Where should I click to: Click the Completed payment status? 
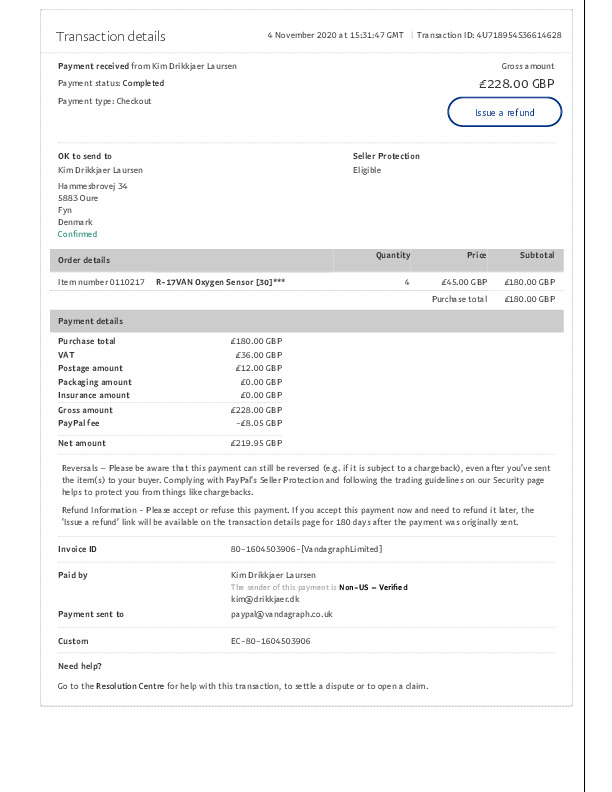tap(143, 83)
